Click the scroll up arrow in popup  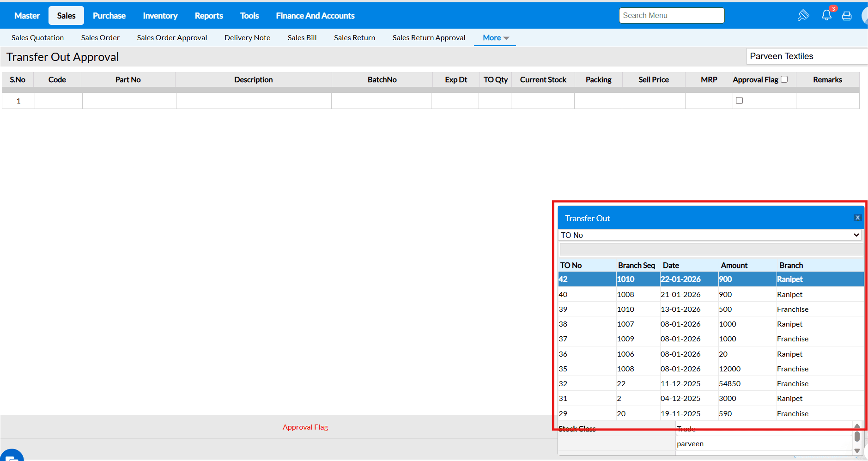pyautogui.click(x=857, y=426)
